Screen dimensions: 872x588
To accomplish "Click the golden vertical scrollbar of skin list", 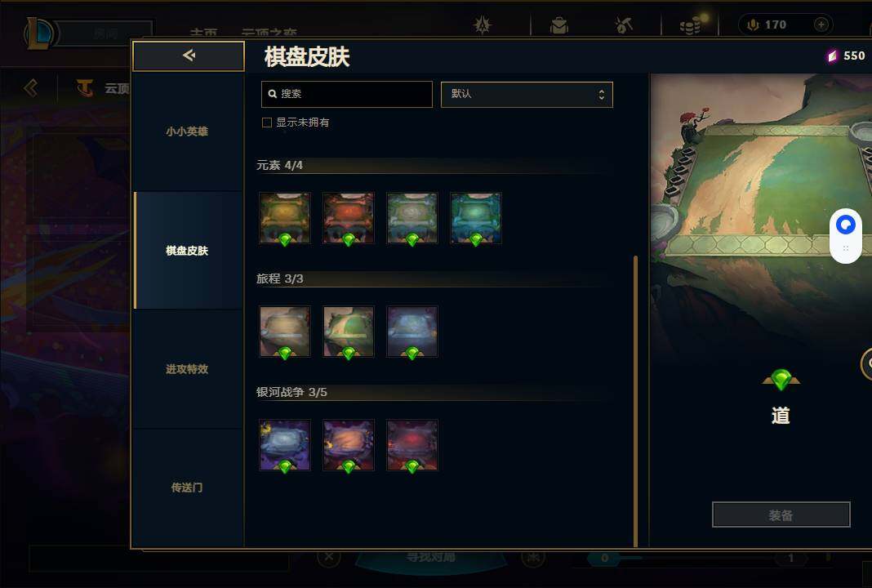I will (636, 401).
